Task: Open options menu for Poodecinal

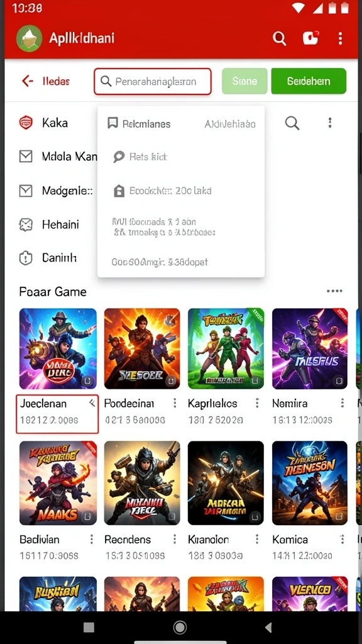Action: (x=175, y=403)
